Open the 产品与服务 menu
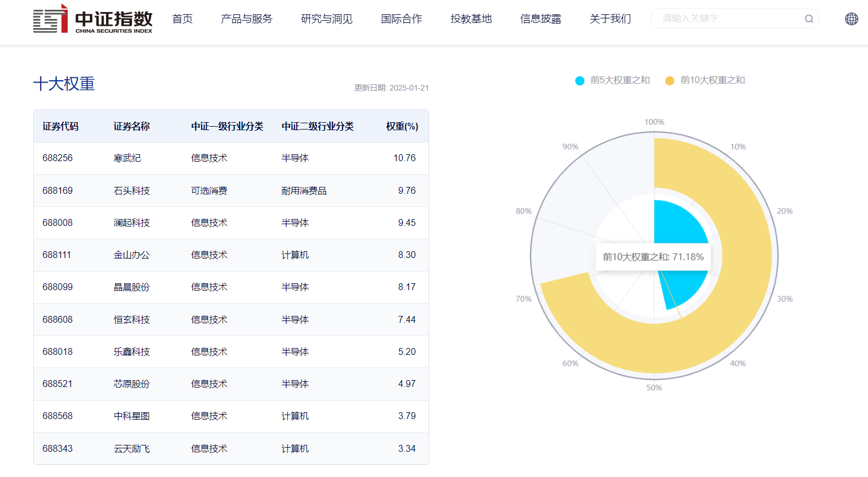The width and height of the screenshot is (868, 477). [246, 18]
